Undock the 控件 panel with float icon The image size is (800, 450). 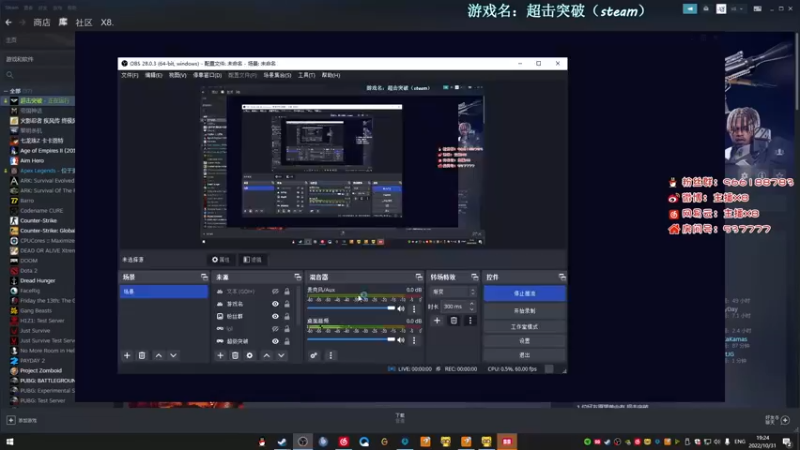tap(562, 277)
